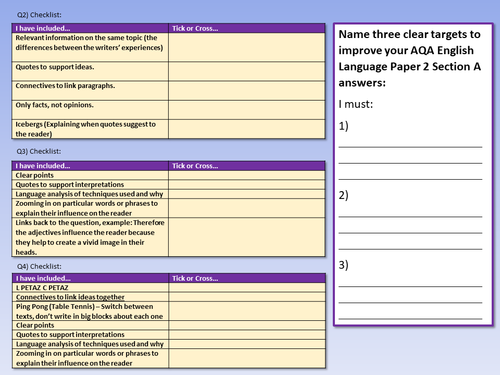The height and width of the screenshot is (375, 500).
Task: Click 'Icebergs (Explaining when quotes suggest' cell
Action: click(x=90, y=129)
